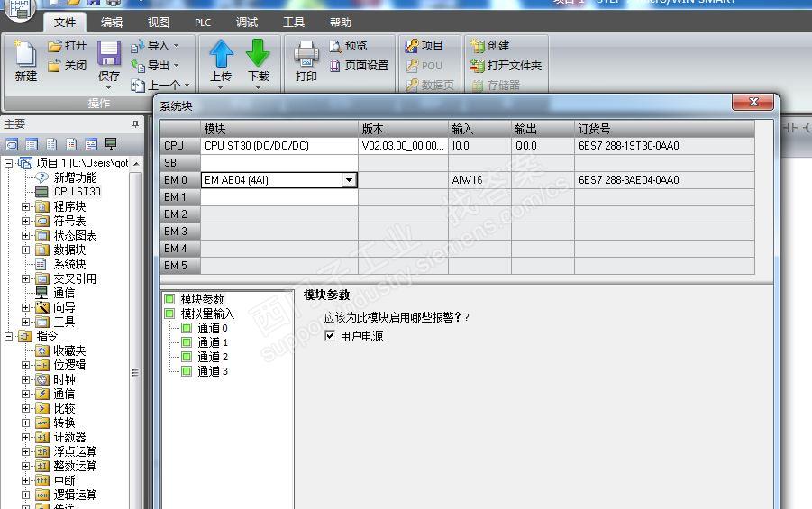Click the 上一个 previous icon
The width and height of the screenshot is (812, 509).
[x=137, y=86]
